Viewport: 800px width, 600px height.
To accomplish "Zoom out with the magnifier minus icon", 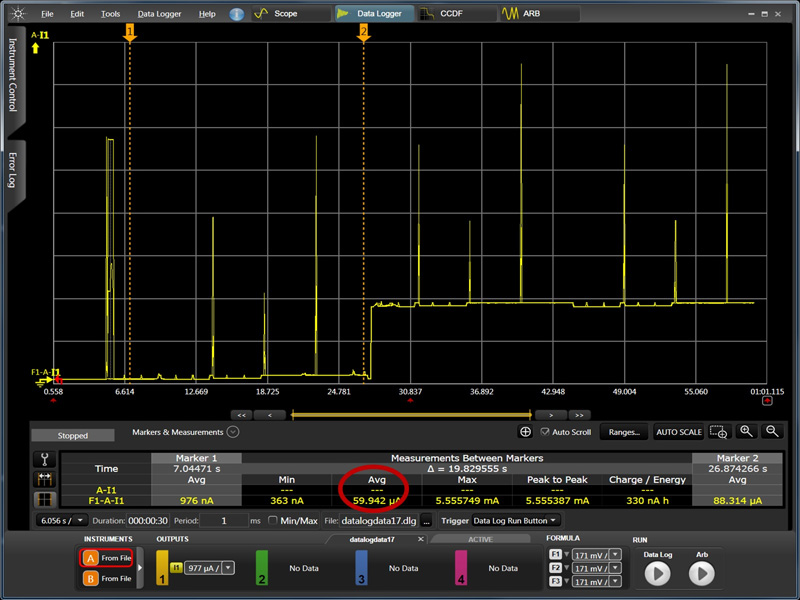I will pyautogui.click(x=772, y=432).
